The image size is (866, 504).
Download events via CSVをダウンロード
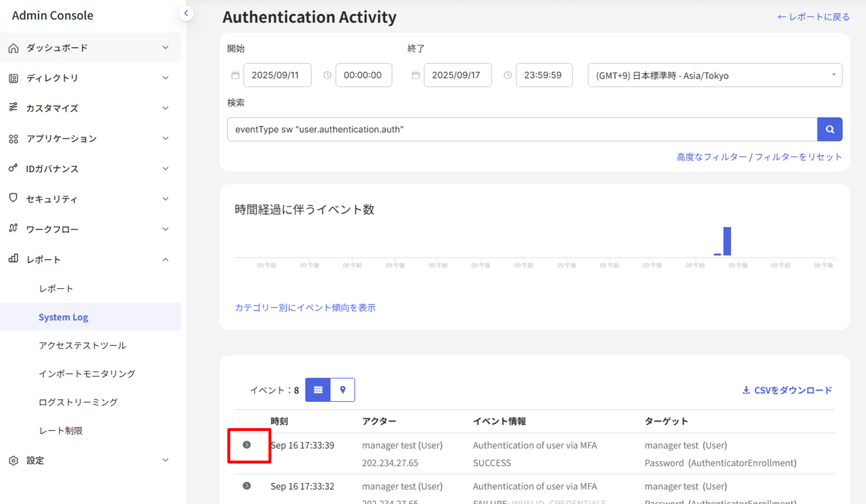787,390
